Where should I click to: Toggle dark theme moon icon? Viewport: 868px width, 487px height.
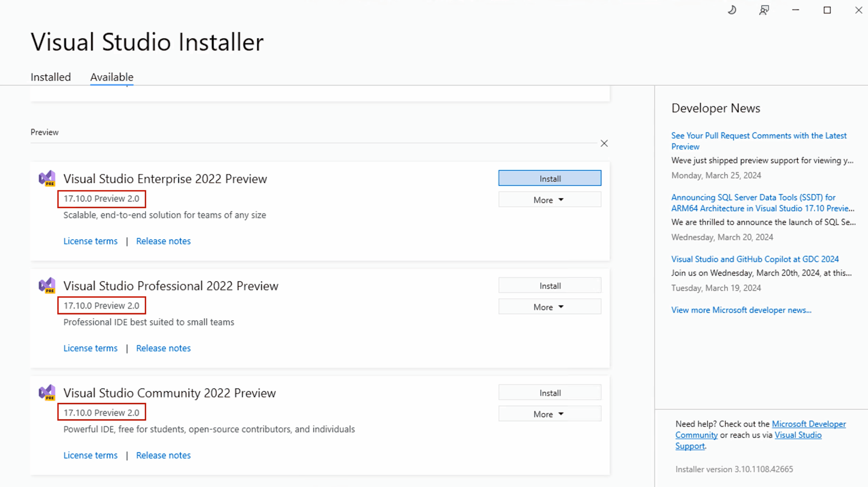point(732,10)
